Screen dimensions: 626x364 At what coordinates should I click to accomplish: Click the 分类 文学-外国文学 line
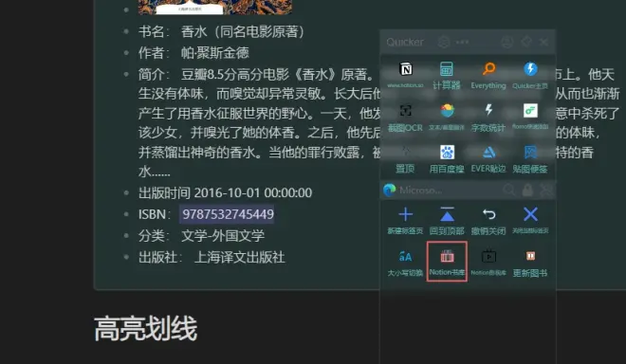pos(201,235)
